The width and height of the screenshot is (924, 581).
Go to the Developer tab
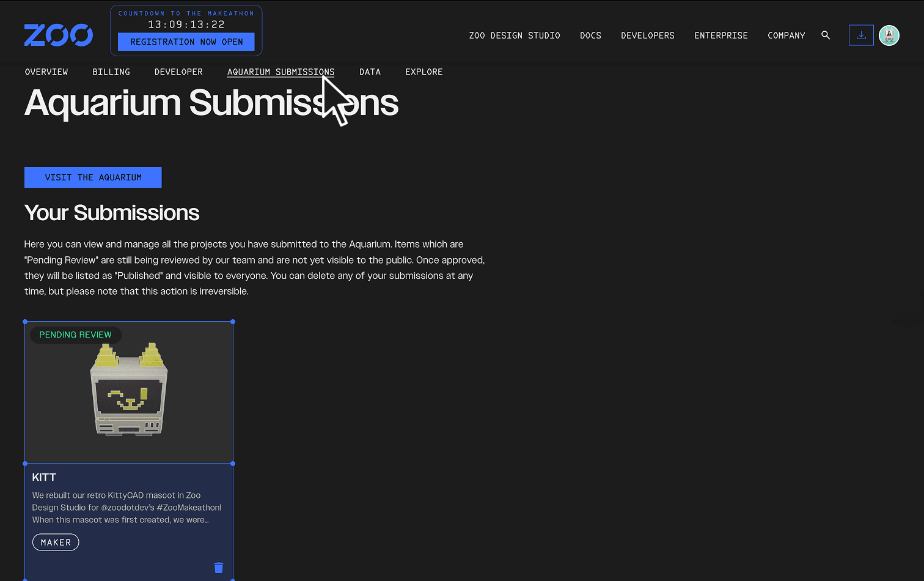tap(178, 72)
